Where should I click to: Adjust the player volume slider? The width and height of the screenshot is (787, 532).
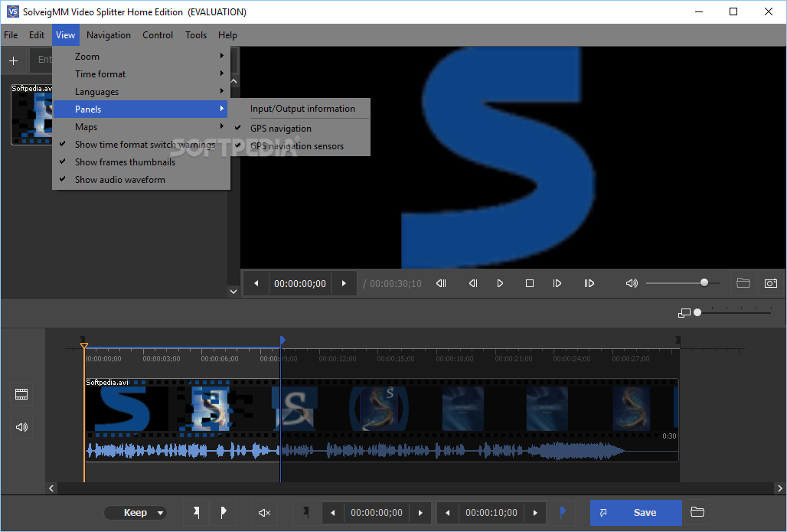704,283
